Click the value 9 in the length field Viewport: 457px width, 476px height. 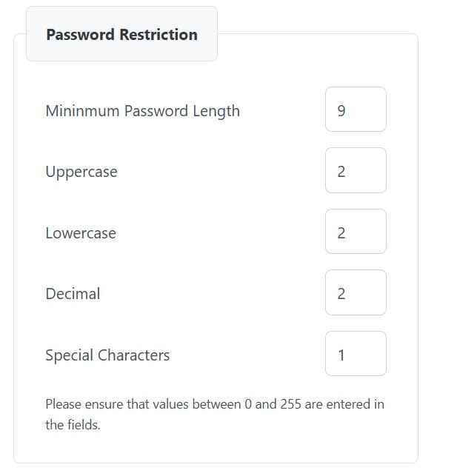[x=341, y=111]
